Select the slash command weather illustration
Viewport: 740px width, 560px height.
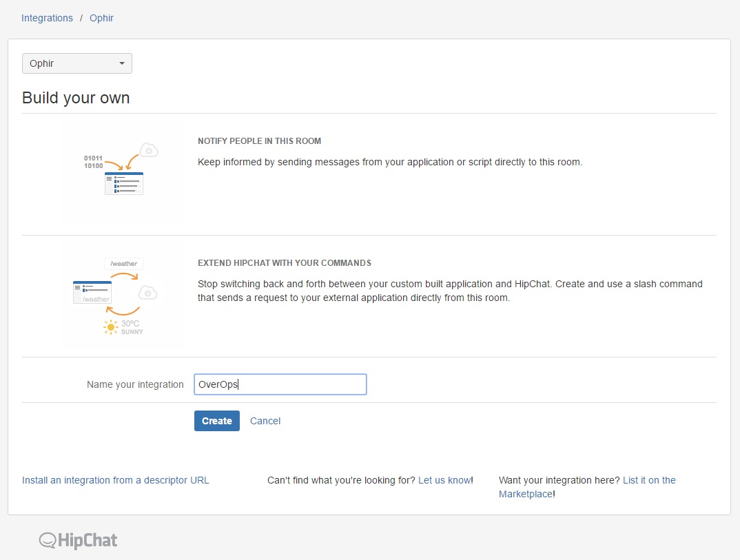tap(115, 296)
